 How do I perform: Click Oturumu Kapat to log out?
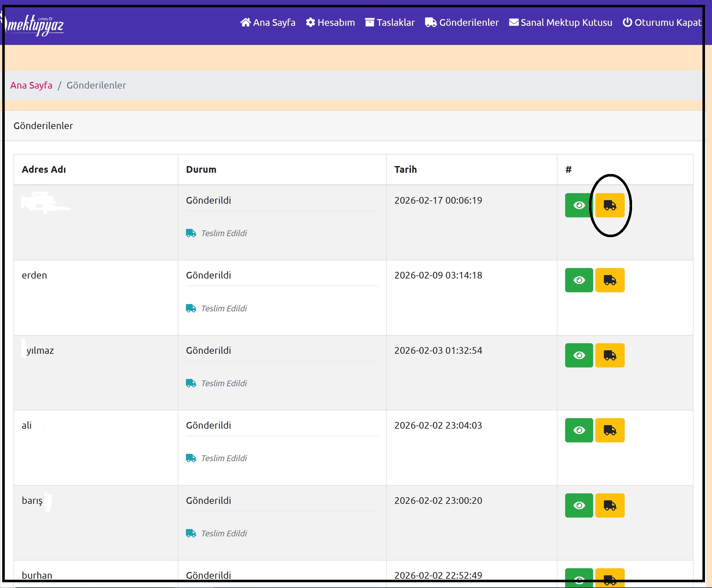point(662,22)
